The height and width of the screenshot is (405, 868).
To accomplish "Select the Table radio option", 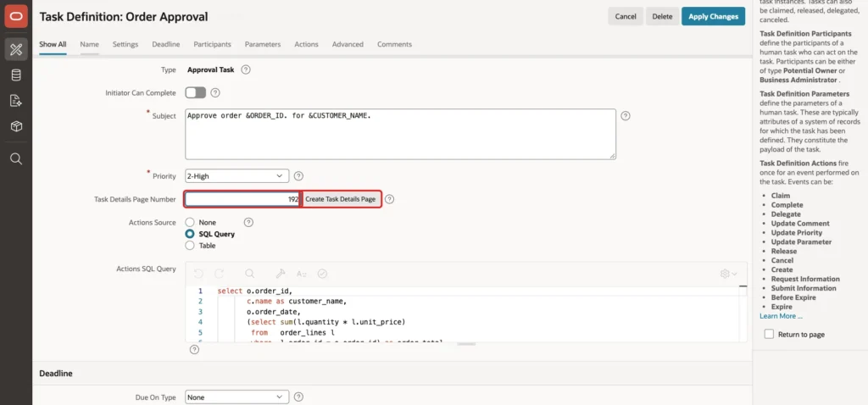I will coord(190,246).
